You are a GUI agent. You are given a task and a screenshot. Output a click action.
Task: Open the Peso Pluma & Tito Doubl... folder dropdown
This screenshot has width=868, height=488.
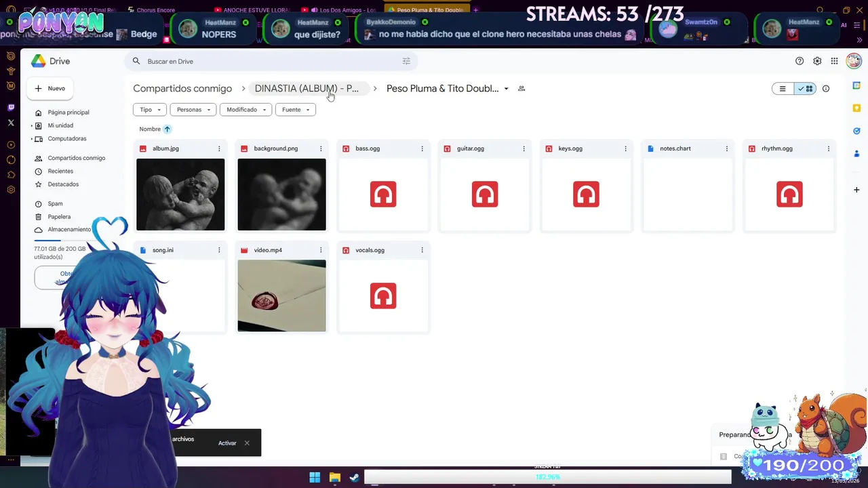pos(506,89)
